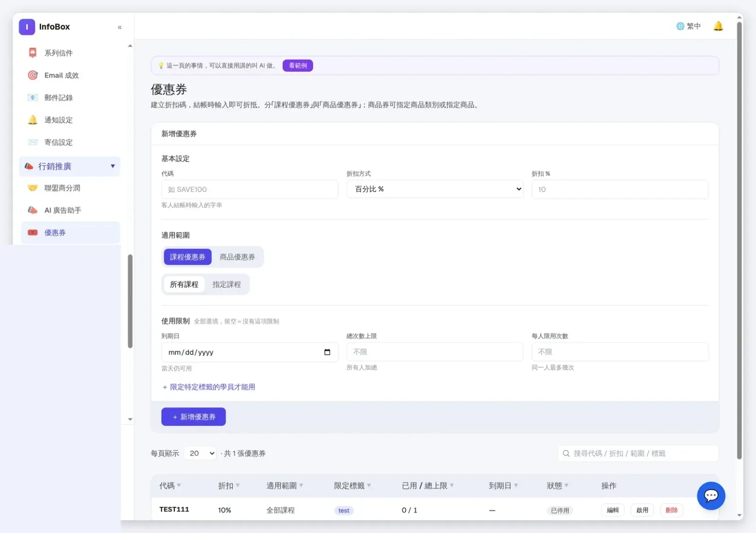Focus the 代碼 input field

click(x=249, y=189)
